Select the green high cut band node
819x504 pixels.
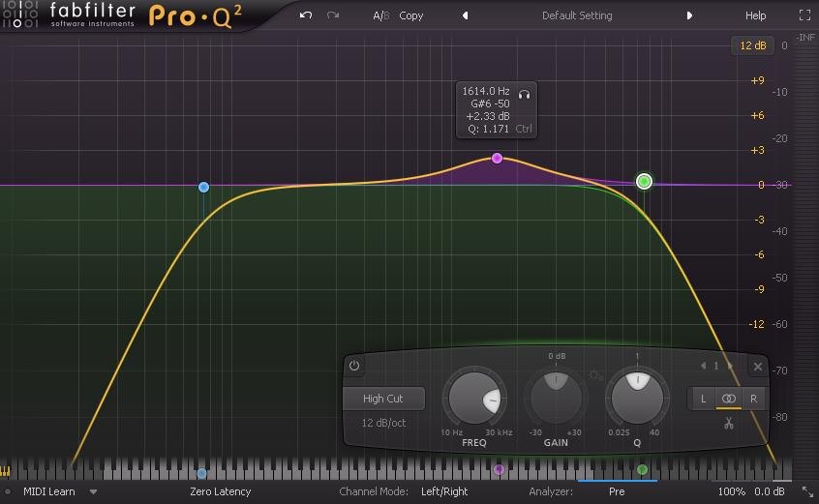click(x=644, y=181)
